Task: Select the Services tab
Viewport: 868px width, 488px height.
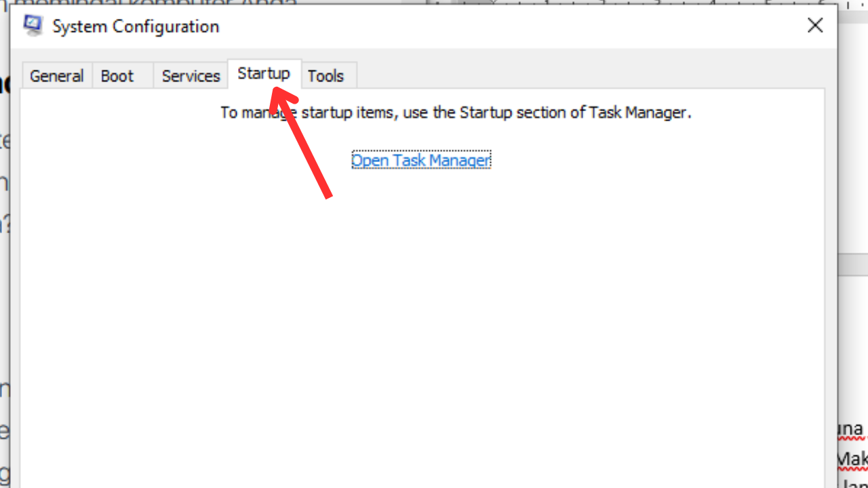Action: click(191, 76)
